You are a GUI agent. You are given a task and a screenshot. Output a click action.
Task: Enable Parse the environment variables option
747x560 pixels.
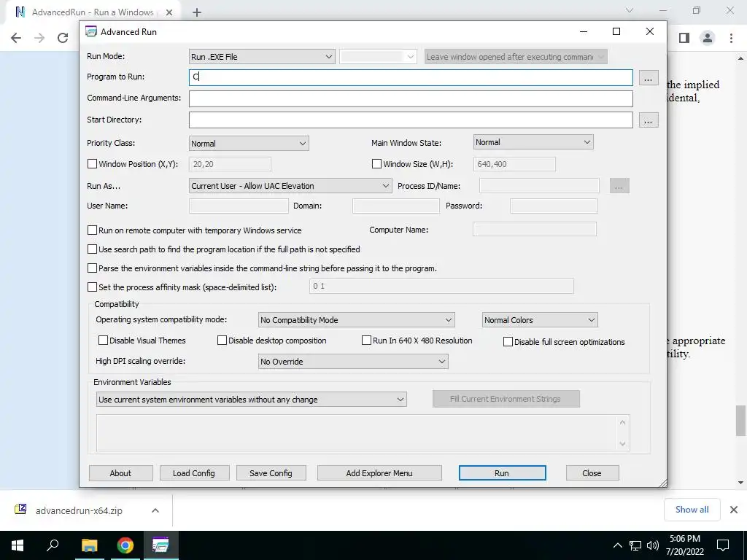tap(93, 268)
